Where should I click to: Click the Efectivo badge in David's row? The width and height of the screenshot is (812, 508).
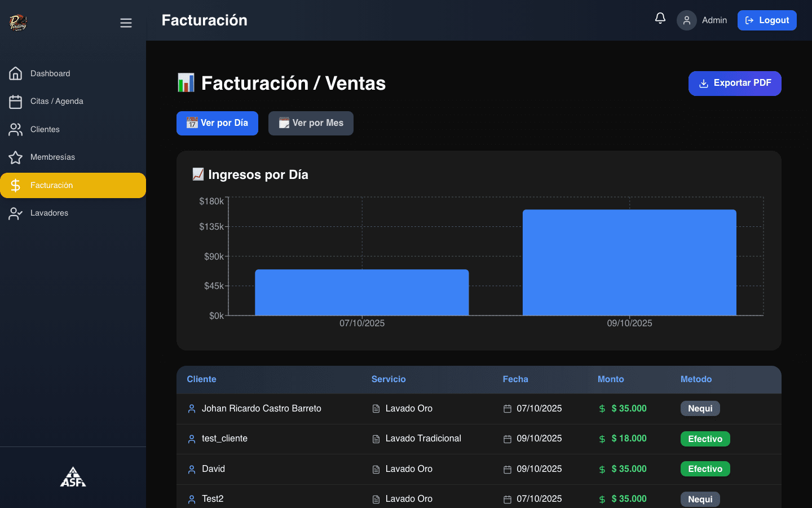(705, 469)
